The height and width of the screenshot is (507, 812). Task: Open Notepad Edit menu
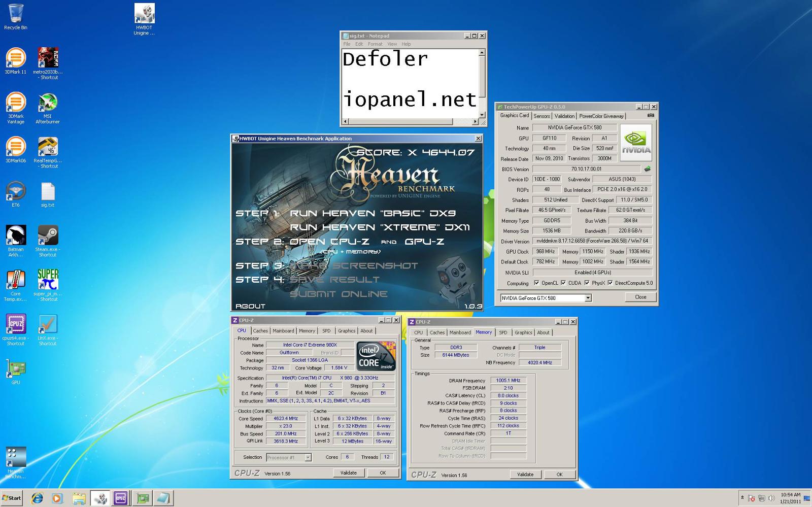(359, 44)
